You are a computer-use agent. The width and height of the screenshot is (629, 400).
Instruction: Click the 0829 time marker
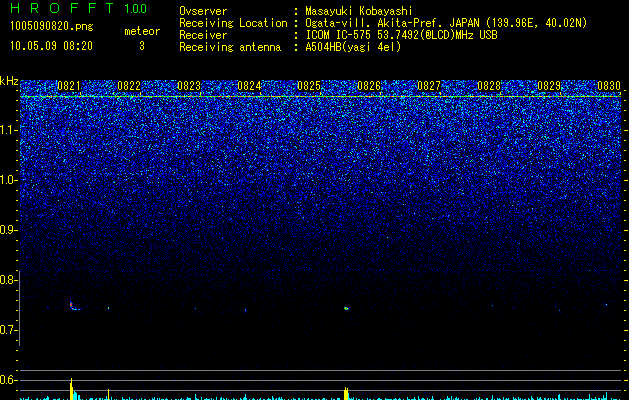[549, 86]
